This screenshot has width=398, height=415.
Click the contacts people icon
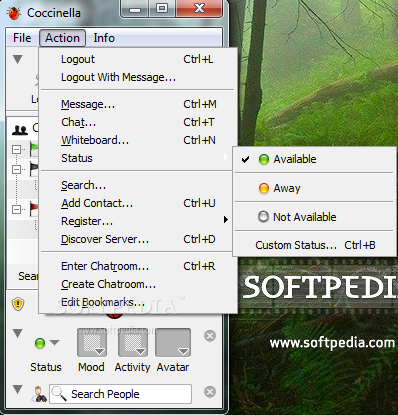tap(20, 129)
